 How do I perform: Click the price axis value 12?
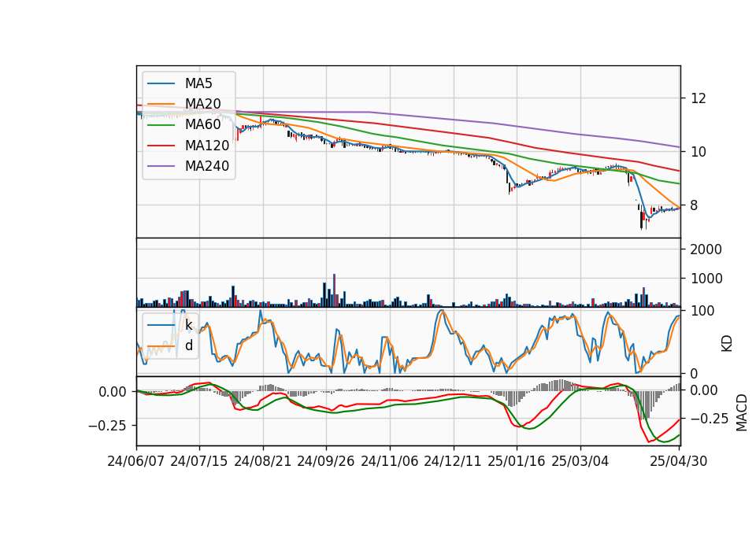[699, 98]
